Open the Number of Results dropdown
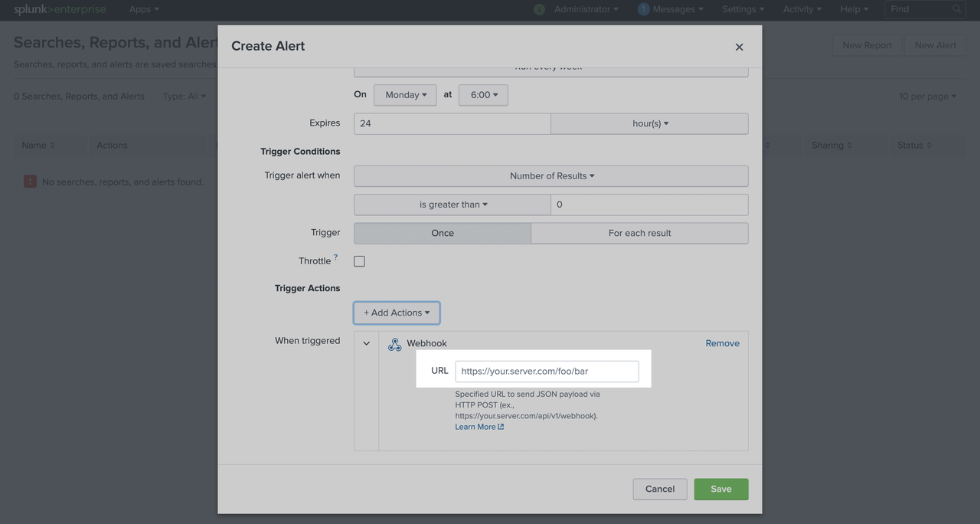Screen dimensions: 980x524 [550, 175]
